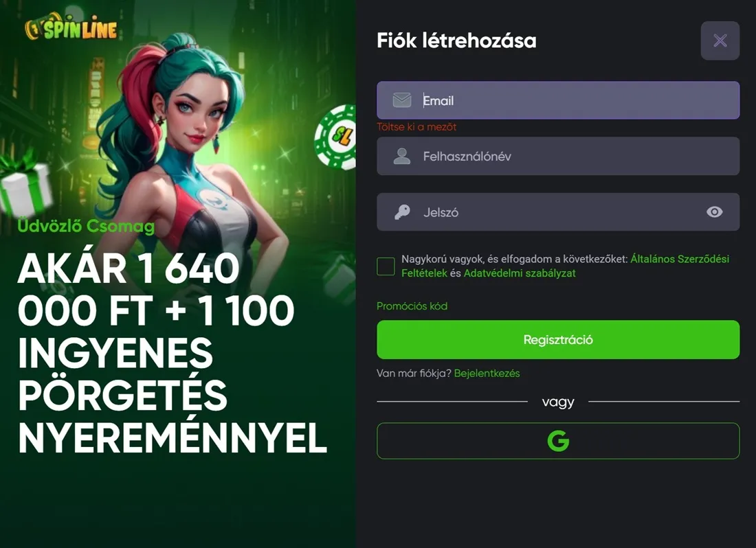Focus the Email input field

pyautogui.click(x=558, y=100)
